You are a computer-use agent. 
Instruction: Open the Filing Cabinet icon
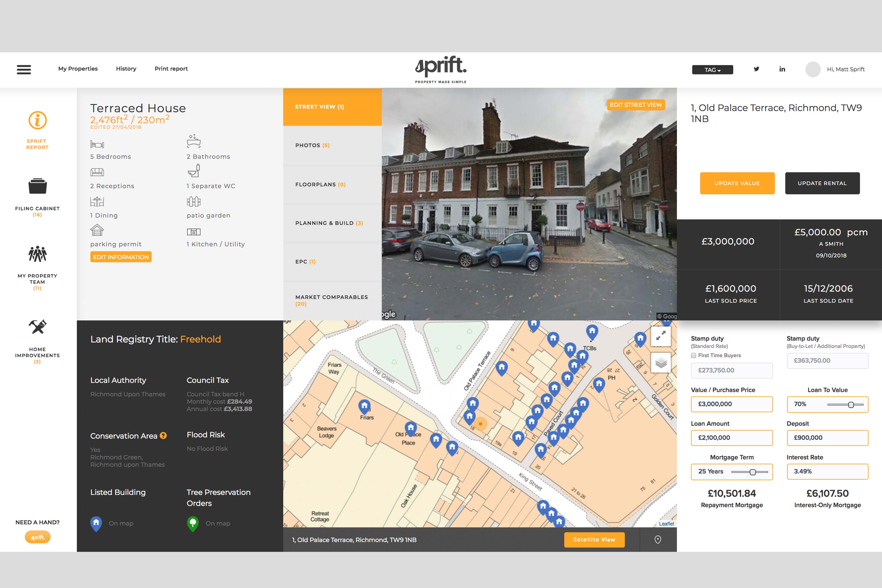pyautogui.click(x=38, y=186)
